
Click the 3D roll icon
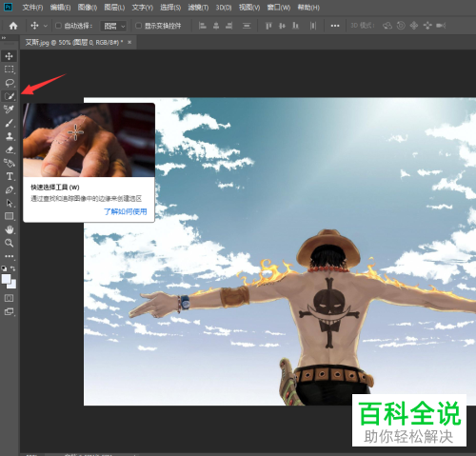(401, 26)
